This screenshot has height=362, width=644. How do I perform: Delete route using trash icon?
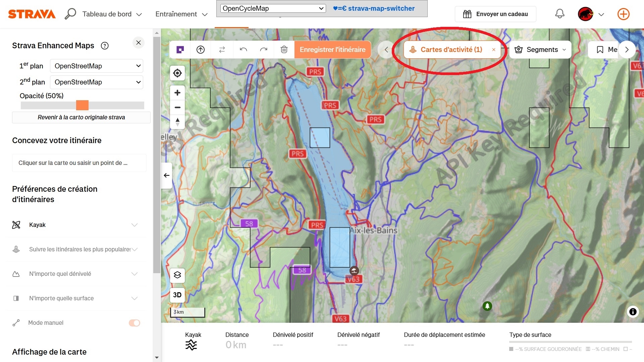(x=284, y=50)
